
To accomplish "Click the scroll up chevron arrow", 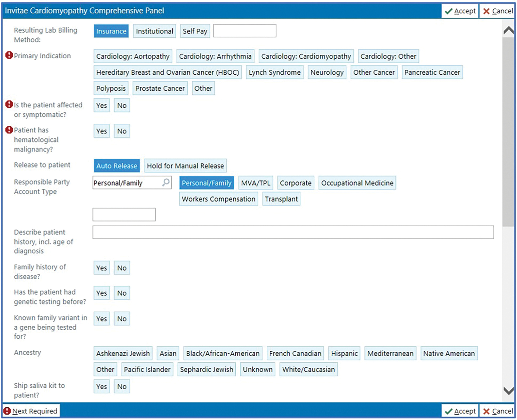I will click(508, 30).
